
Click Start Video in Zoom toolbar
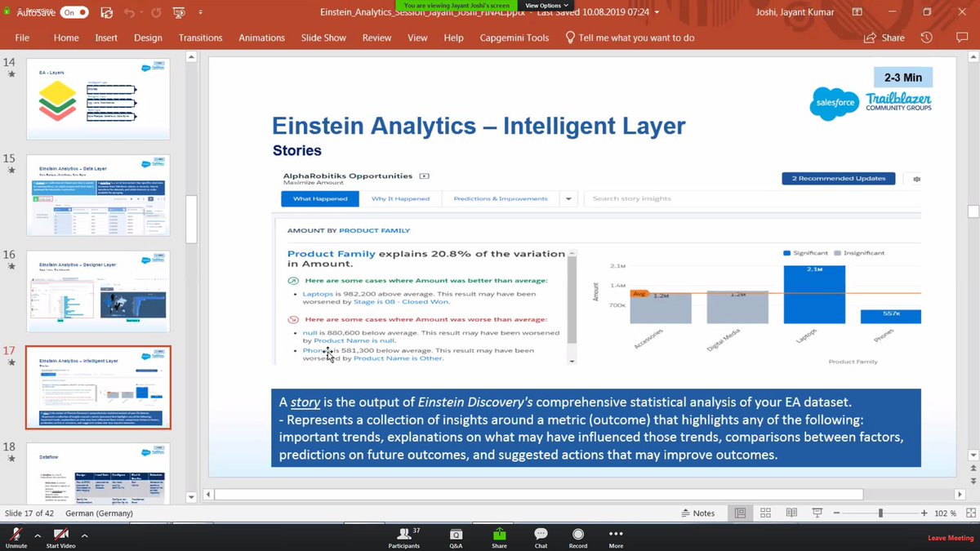(x=61, y=538)
